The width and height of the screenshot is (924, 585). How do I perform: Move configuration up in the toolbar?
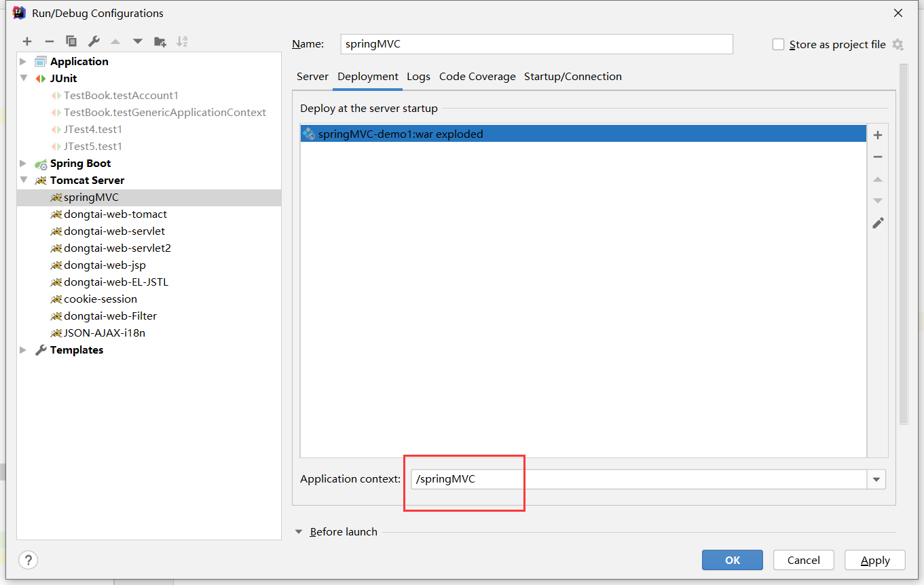(115, 41)
